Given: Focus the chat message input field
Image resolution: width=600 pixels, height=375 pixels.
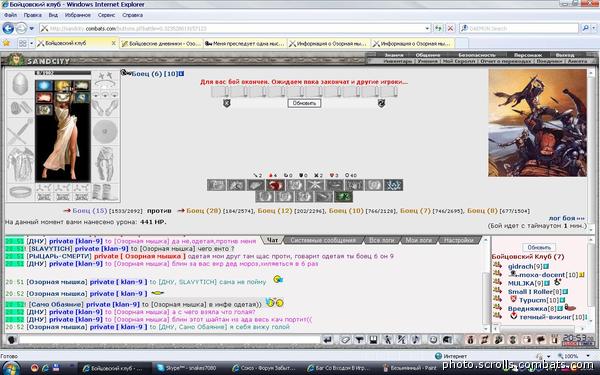Looking at the screenshot, I should 170,339.
